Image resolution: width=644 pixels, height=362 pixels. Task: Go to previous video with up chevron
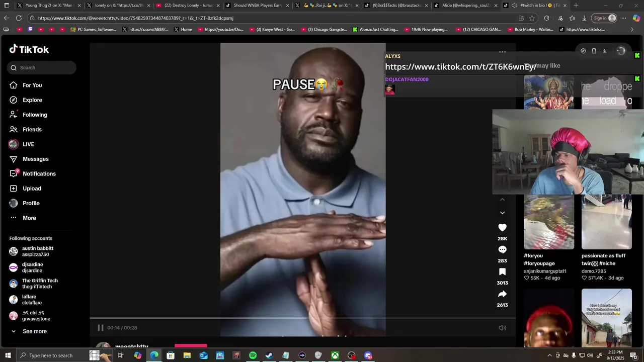(502, 200)
